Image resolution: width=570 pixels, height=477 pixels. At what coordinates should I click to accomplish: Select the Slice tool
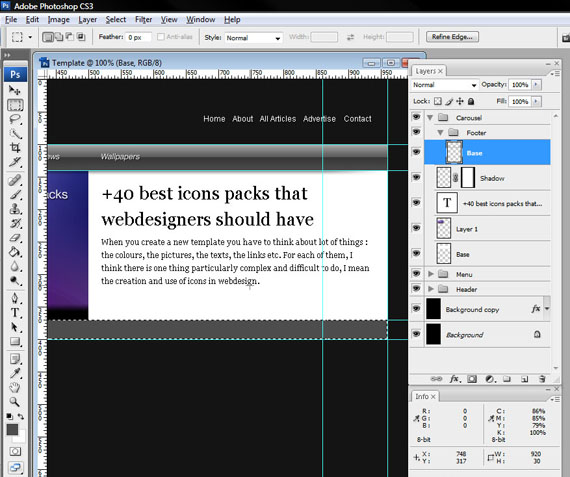(15, 162)
